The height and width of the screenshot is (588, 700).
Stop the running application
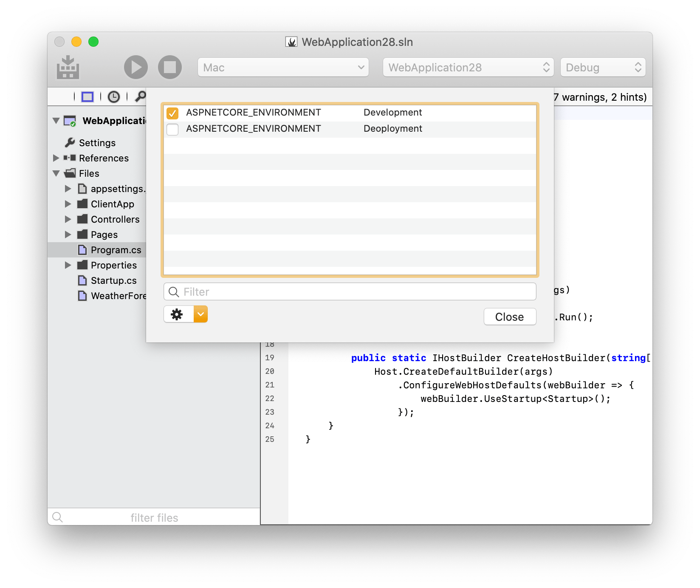point(170,67)
